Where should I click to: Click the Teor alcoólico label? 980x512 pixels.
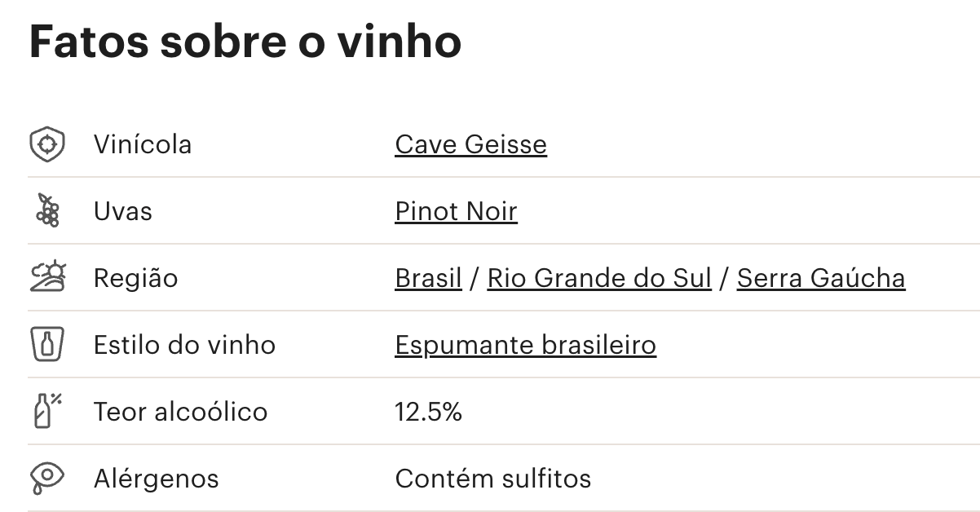pos(180,412)
